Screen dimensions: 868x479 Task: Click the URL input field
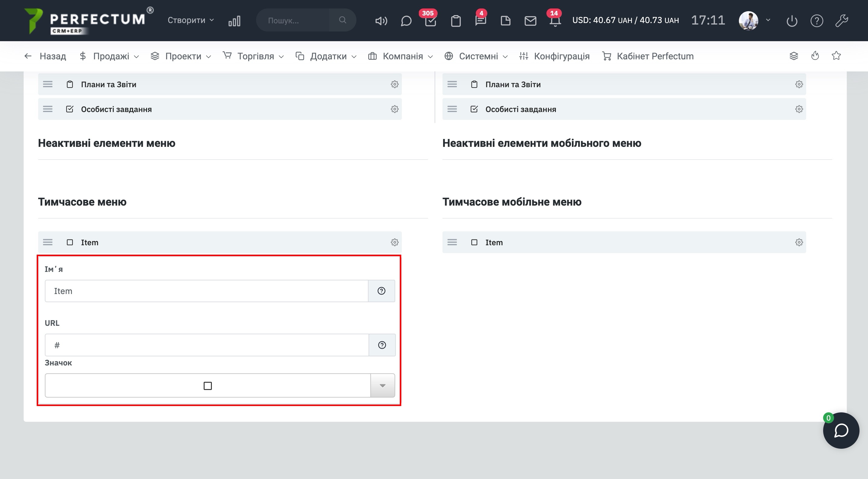[x=207, y=345]
